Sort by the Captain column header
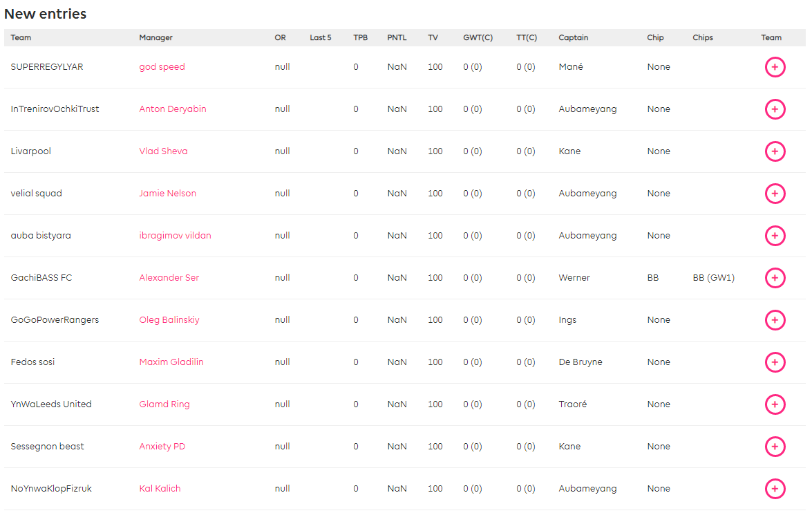Viewport: 812px width, 513px height. tap(574, 37)
